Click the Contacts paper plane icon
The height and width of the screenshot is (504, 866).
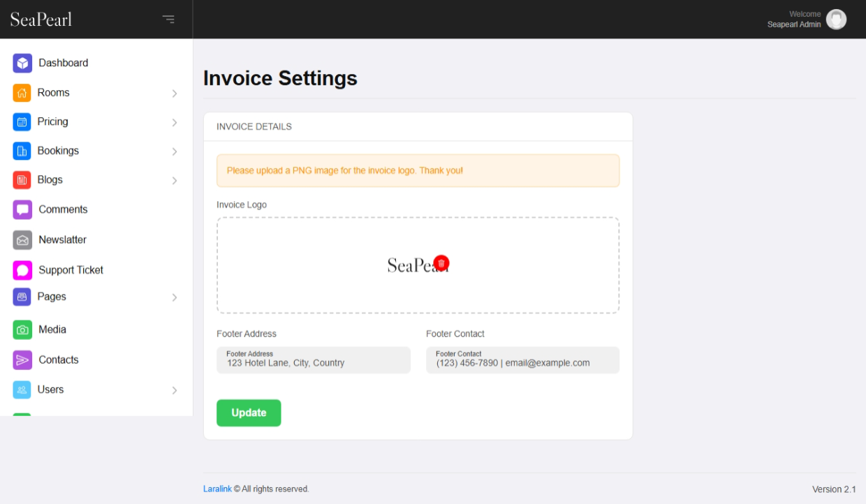pyautogui.click(x=22, y=360)
